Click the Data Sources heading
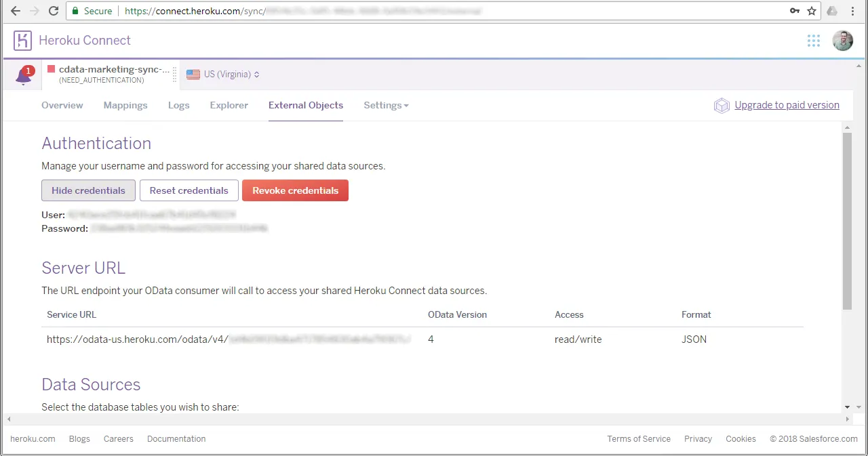This screenshot has width=868, height=456. coord(91,385)
